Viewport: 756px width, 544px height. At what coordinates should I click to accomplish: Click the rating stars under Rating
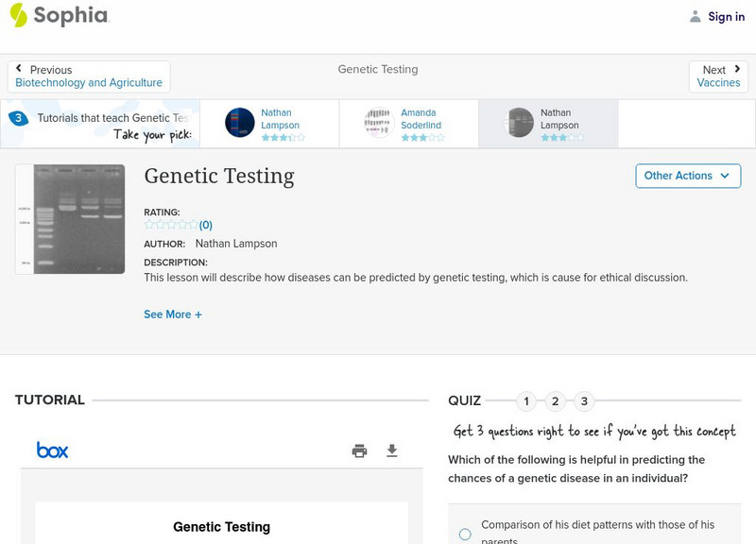click(x=171, y=225)
